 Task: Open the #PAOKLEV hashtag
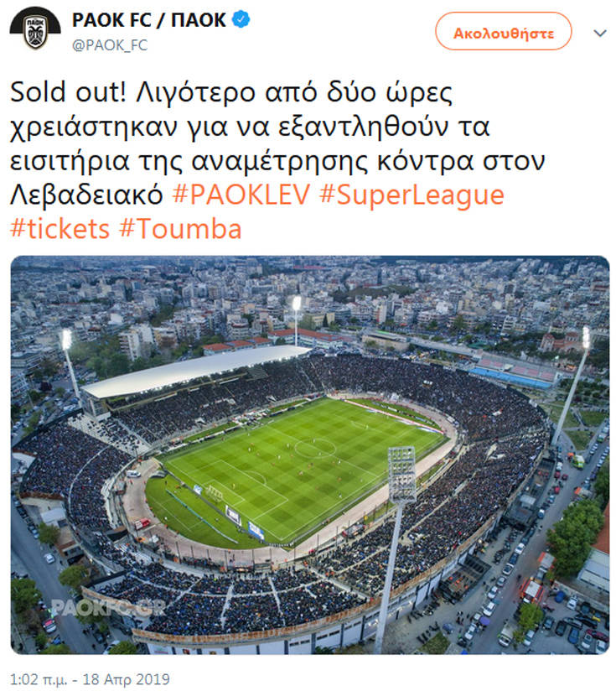(x=242, y=195)
